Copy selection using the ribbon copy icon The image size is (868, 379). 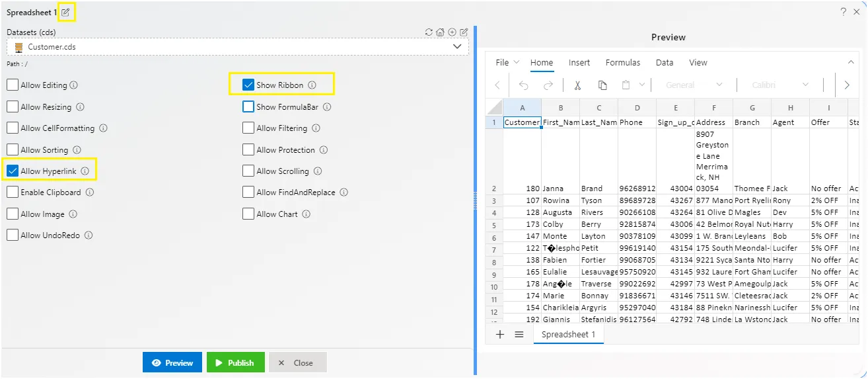click(602, 85)
